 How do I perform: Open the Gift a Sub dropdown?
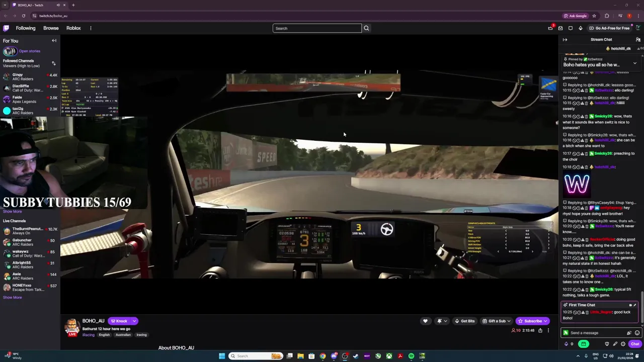coord(496,321)
